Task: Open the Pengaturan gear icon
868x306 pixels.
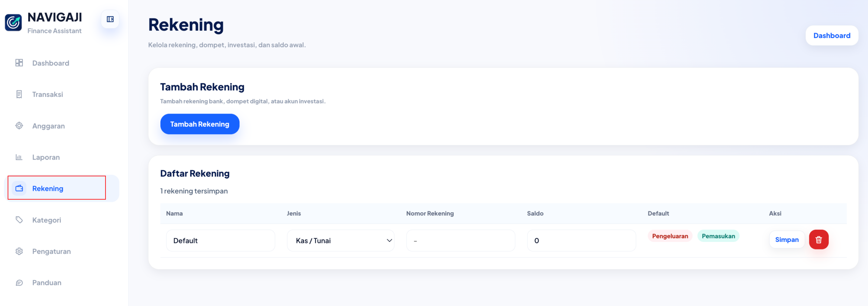Action: click(x=19, y=251)
